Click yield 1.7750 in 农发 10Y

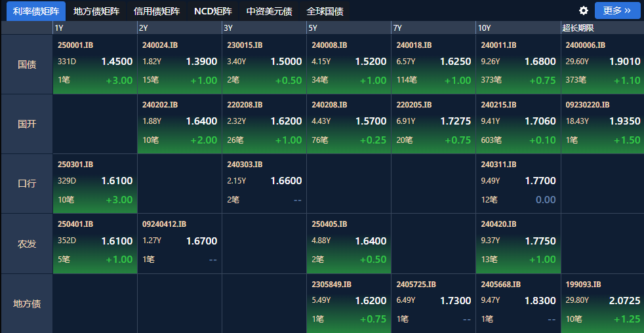point(540,241)
